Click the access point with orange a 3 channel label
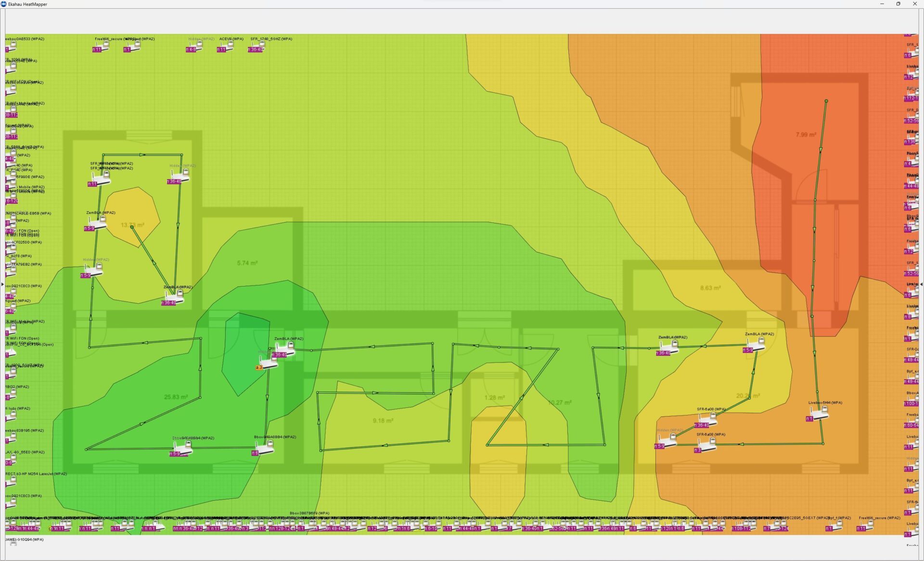 pos(268,363)
